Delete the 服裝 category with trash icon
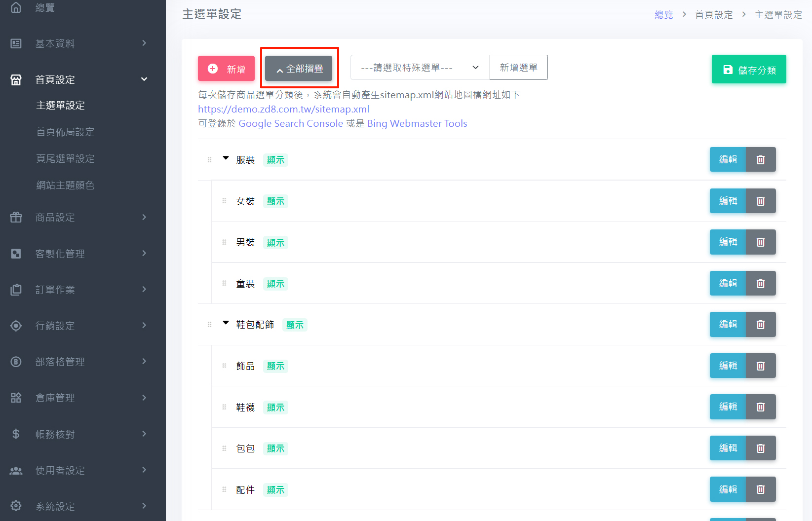 tap(760, 159)
